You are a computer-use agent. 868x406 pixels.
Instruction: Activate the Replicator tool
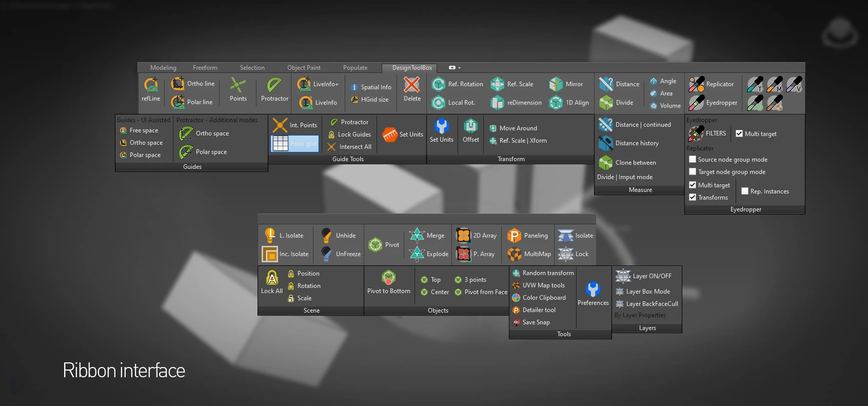point(697,84)
